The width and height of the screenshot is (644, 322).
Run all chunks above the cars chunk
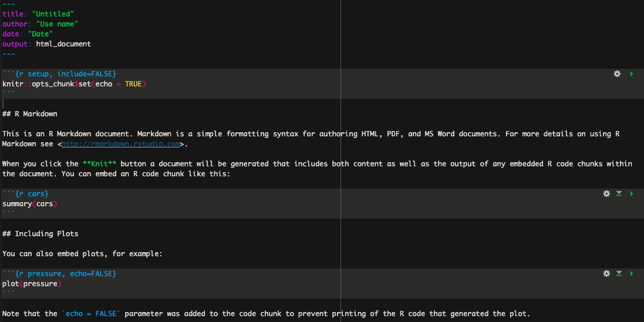pyautogui.click(x=619, y=194)
